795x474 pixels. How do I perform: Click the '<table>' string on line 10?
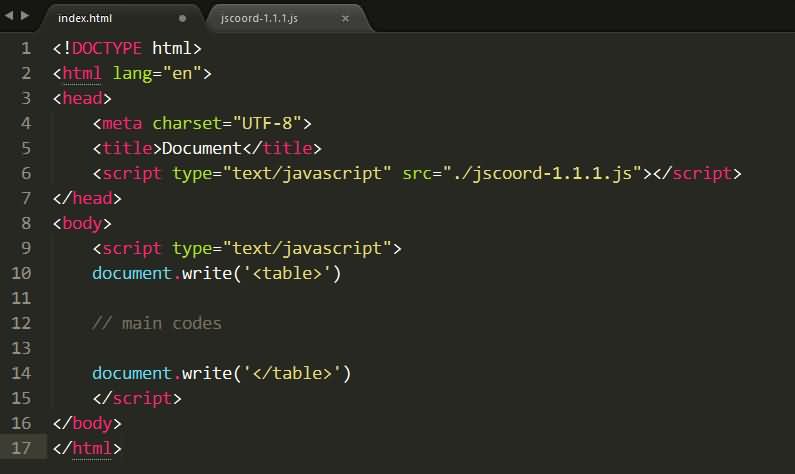287,273
